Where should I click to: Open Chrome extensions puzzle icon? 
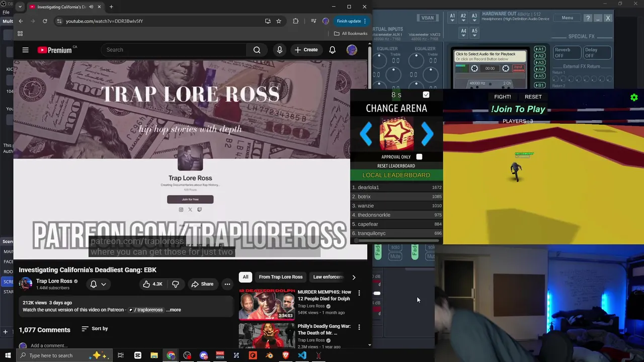295,21
